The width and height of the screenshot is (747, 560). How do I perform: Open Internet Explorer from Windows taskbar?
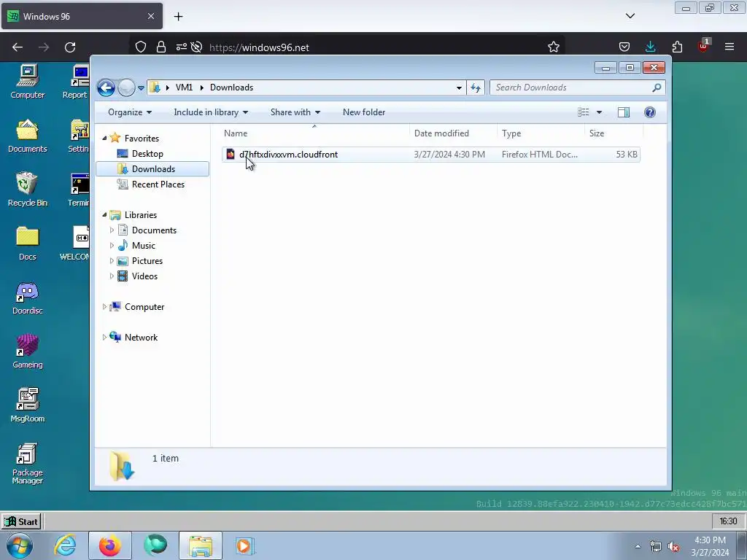coord(65,545)
